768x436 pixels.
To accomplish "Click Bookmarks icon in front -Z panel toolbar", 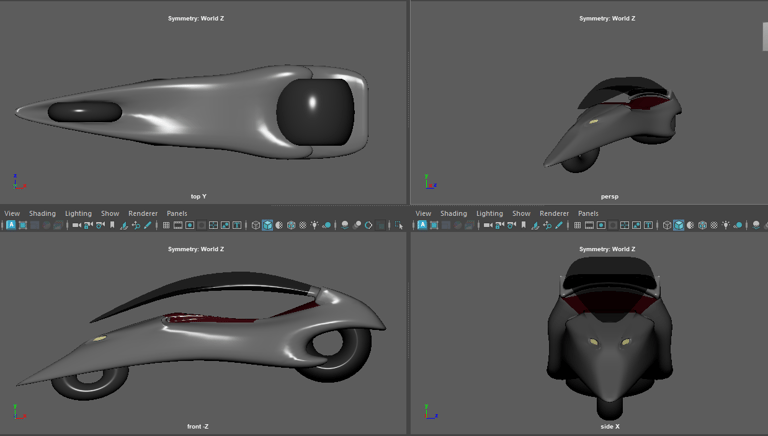I will click(x=112, y=225).
